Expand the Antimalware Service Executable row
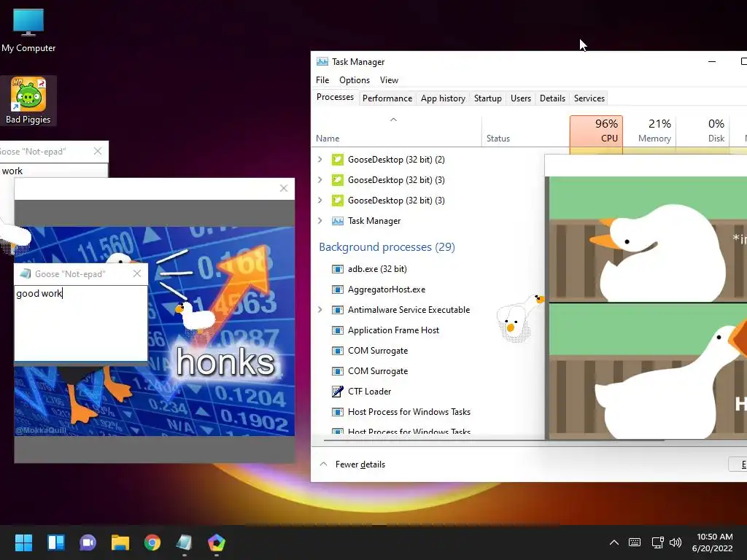 tap(320, 310)
